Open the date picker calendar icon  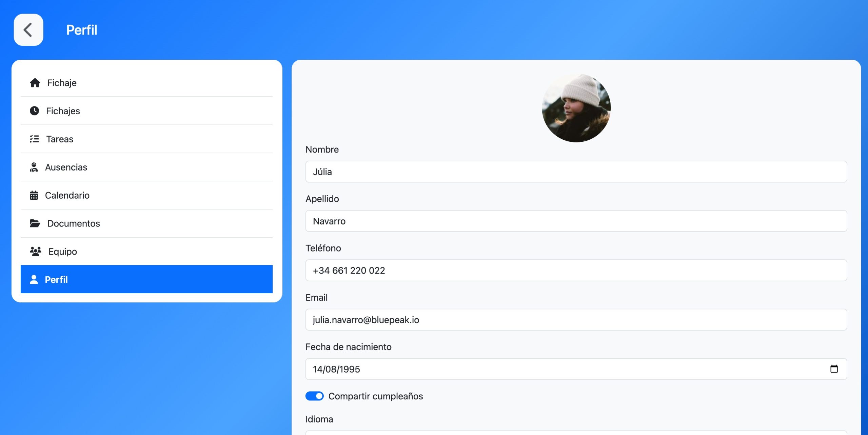coord(834,369)
